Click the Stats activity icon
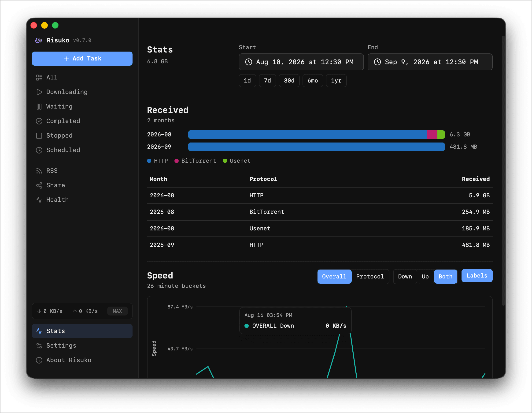Screen dimensions: 532x413 (39, 331)
